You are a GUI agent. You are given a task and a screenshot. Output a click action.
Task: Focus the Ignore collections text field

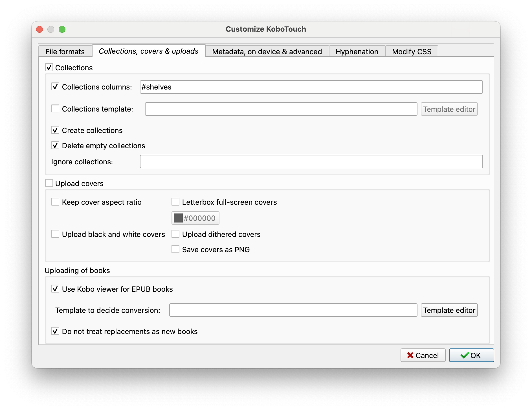click(311, 162)
